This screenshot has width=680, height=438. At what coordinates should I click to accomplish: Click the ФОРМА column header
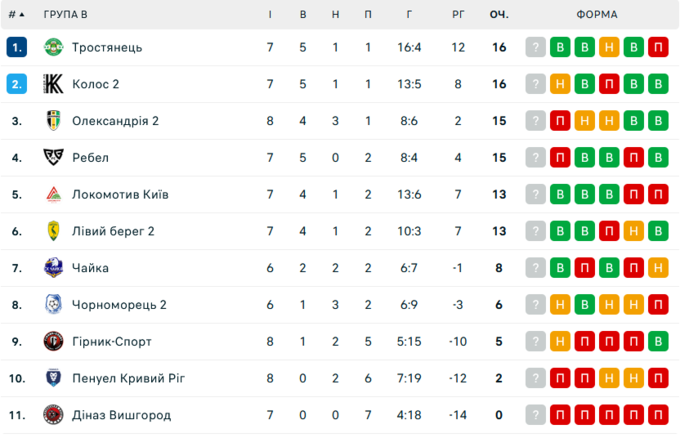[x=597, y=14]
